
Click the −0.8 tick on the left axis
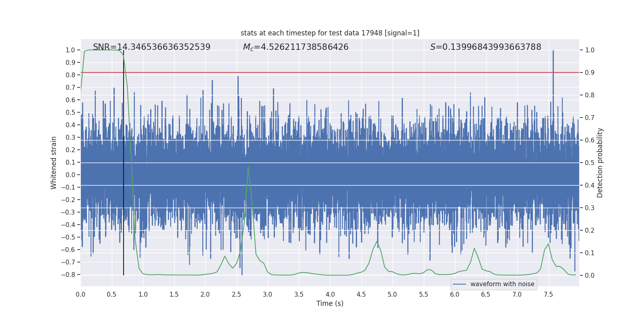70,275
